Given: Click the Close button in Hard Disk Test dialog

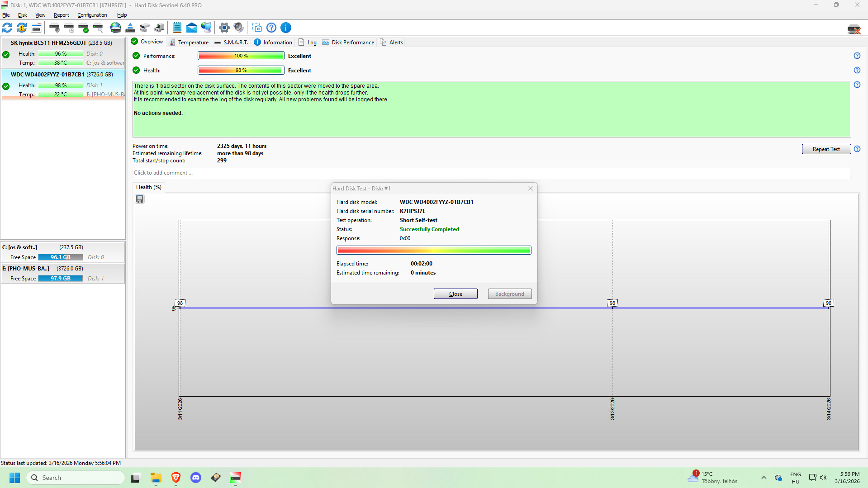Looking at the screenshot, I should (455, 294).
